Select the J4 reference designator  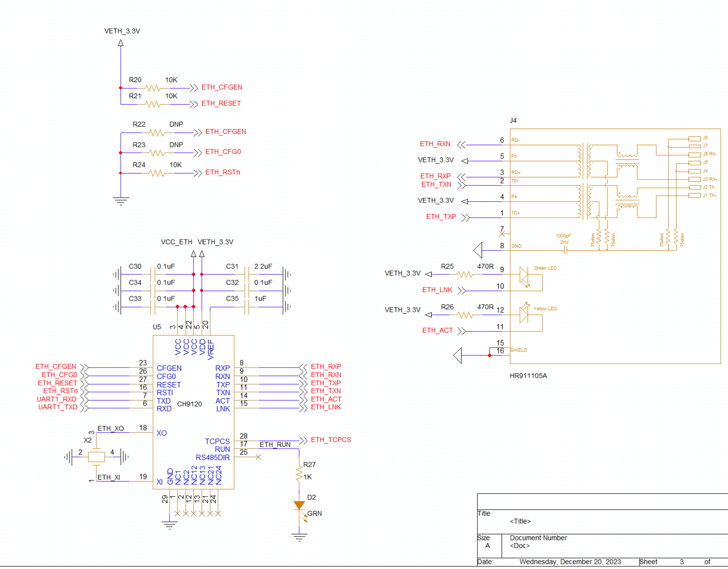coord(513,120)
